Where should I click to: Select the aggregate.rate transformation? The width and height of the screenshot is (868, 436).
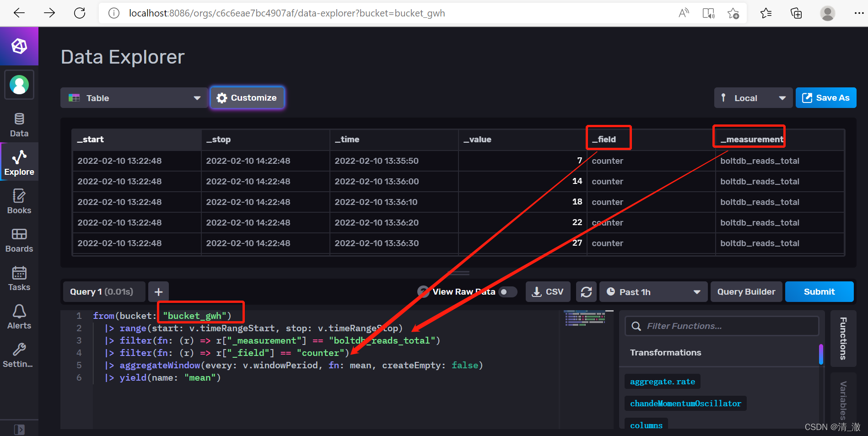(x=662, y=381)
